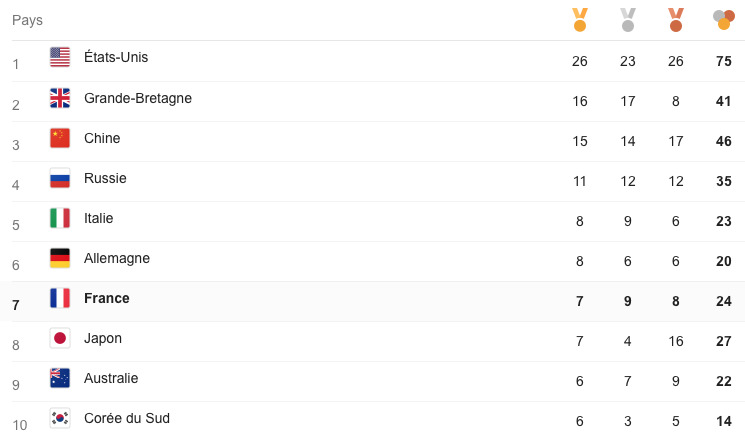Click the gold medal column icon
This screenshot has height=438, width=745.
[x=580, y=19]
